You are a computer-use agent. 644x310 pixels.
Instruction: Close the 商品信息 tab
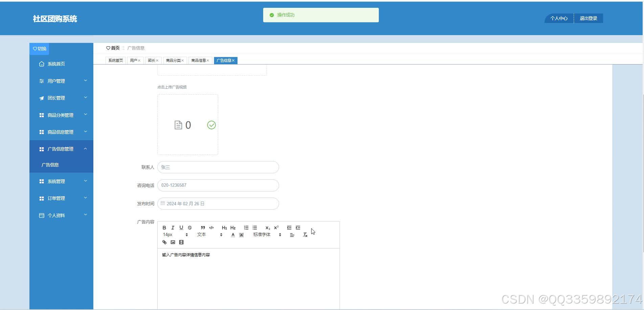[208, 60]
